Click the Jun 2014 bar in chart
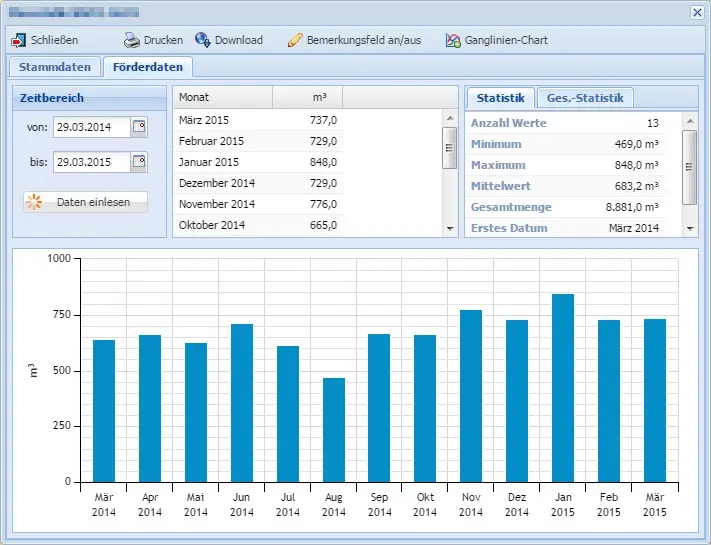The height and width of the screenshot is (545, 711). coord(242,403)
